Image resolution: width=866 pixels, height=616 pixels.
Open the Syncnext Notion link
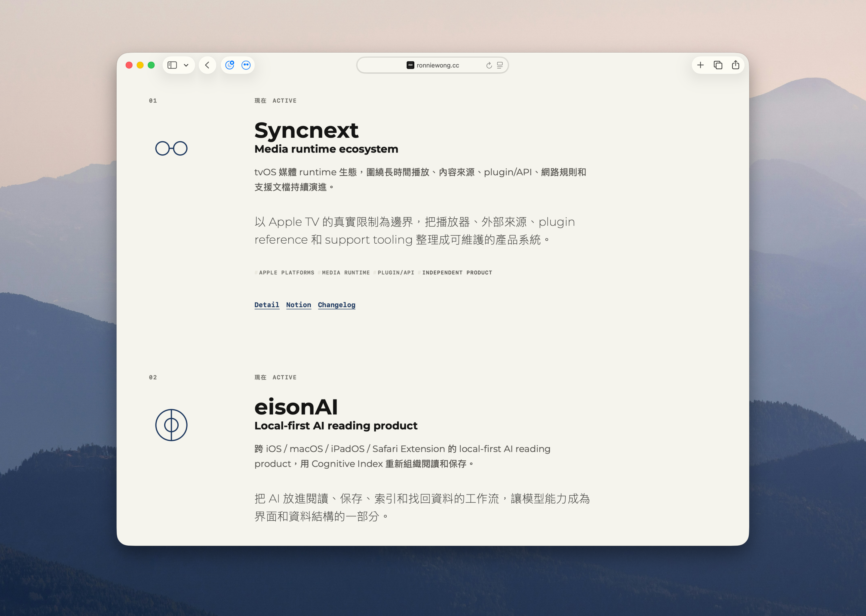(299, 305)
